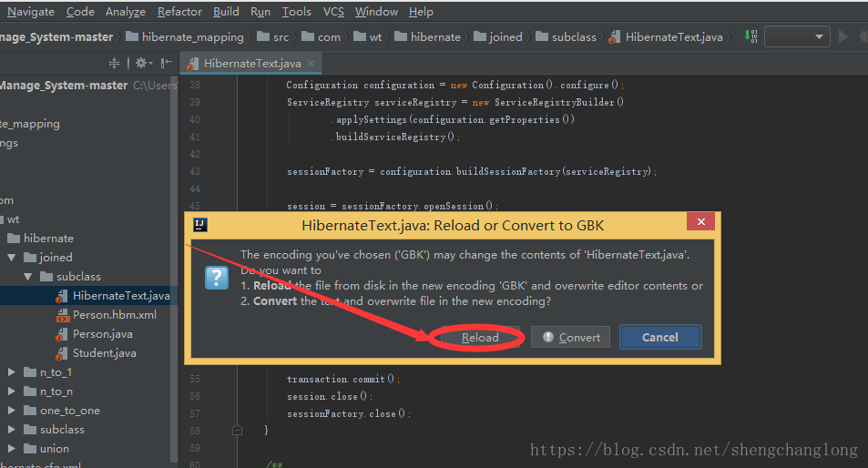The image size is (868, 468).
Task: Click subclass breadcrumb in navigation bar
Action: pos(567,37)
